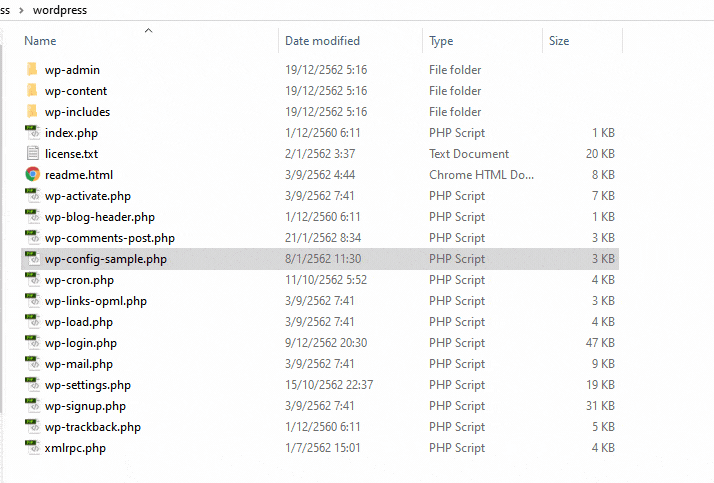
Task: Click date 21/1/2562 8:34 of wp-comments-post.php
Action: pyautogui.click(x=323, y=238)
